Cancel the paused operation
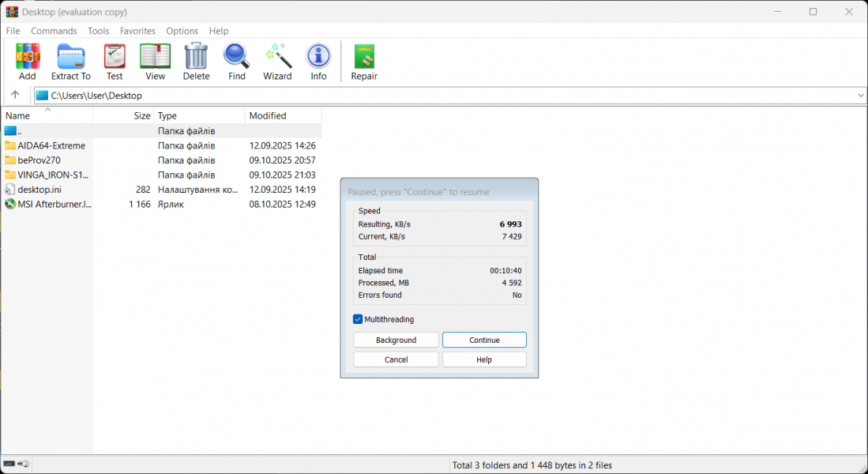 tap(396, 359)
